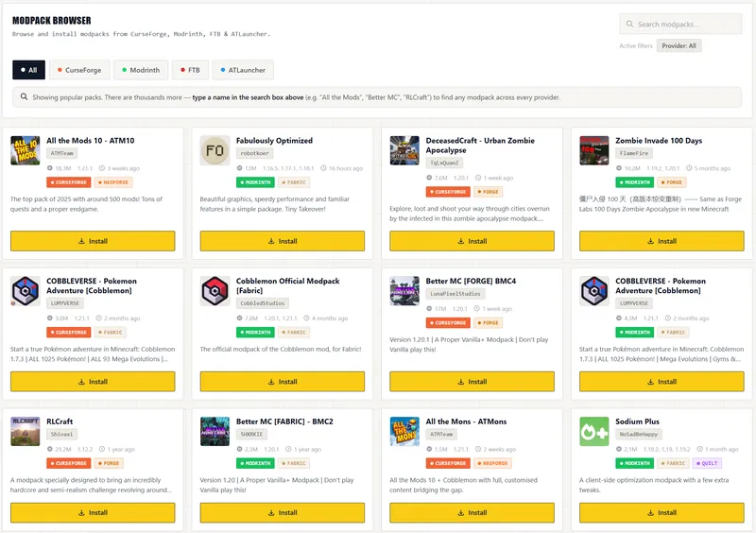Open the CurseForge COBBLEVERSE pack icon
756x533 pixels.
[x=26, y=291]
